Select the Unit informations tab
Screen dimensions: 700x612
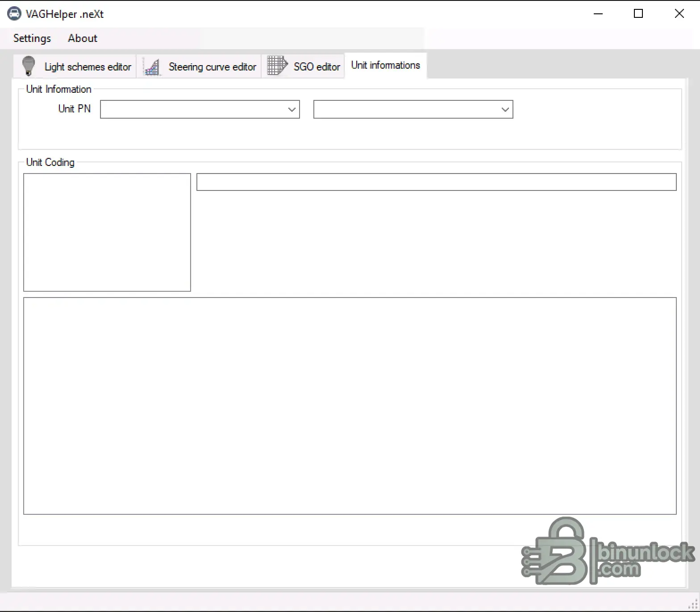coord(386,65)
